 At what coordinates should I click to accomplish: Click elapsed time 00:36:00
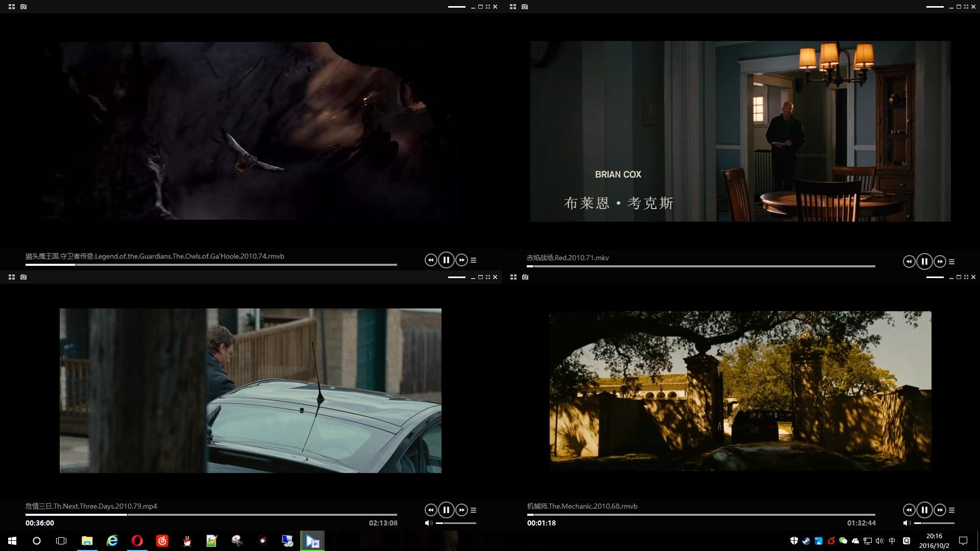(x=40, y=523)
